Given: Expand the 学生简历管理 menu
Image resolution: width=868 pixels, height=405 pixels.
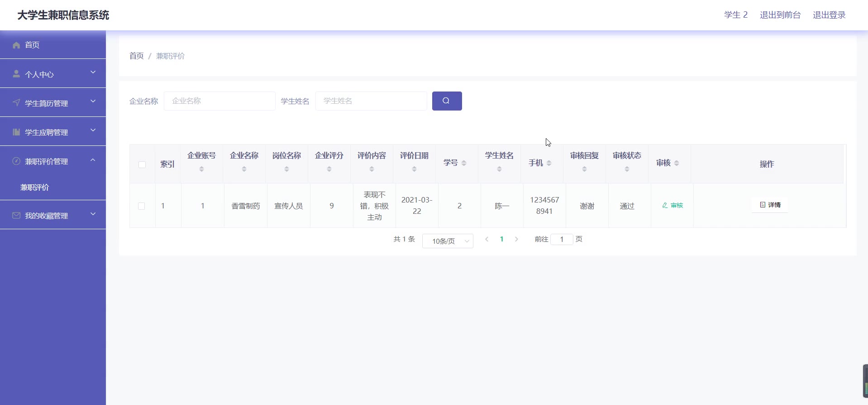Looking at the screenshot, I should click(53, 103).
